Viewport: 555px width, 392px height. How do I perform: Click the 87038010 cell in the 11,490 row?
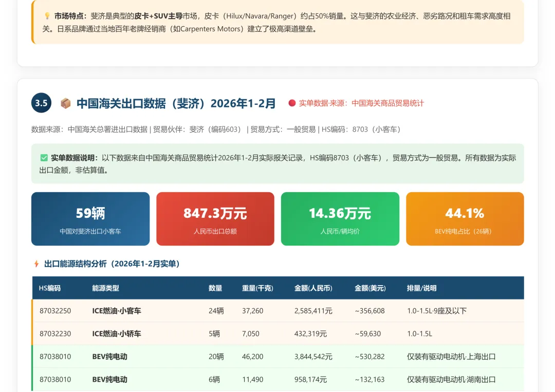55,379
